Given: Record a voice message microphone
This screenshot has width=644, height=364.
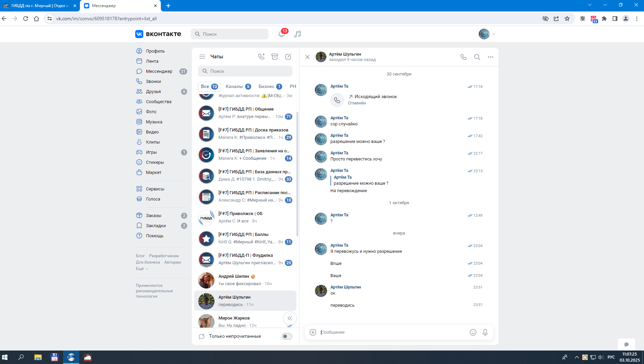Looking at the screenshot, I should (x=485, y=332).
